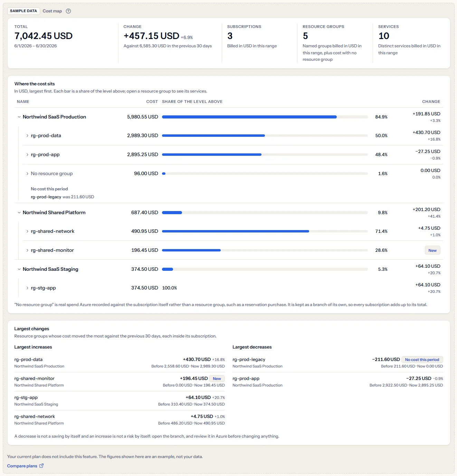Click the rg-shared-network 71.4% share bar
The width and height of the screenshot is (457, 476).
(265, 231)
